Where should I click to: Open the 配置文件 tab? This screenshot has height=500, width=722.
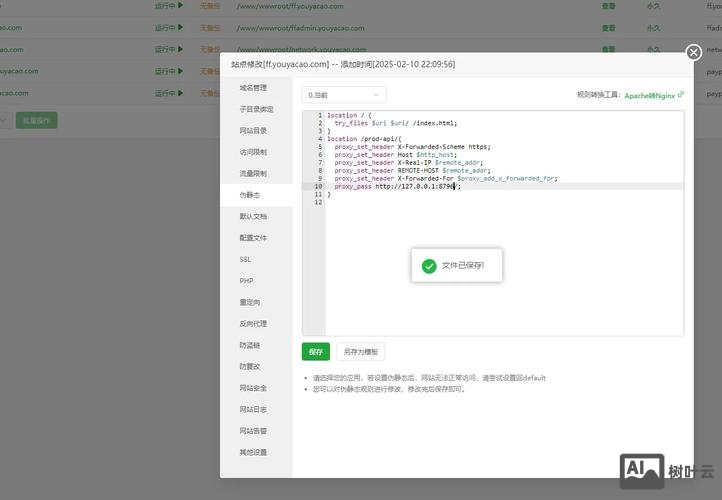[x=253, y=238]
